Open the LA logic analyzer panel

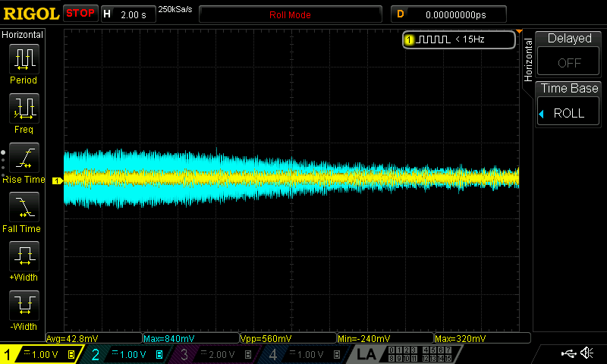[x=366, y=354]
